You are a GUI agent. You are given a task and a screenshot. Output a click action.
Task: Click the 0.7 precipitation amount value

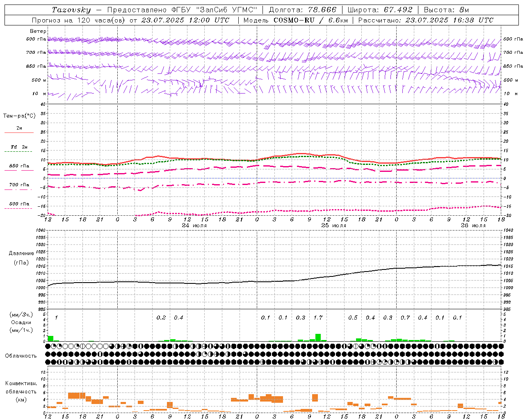405,317
